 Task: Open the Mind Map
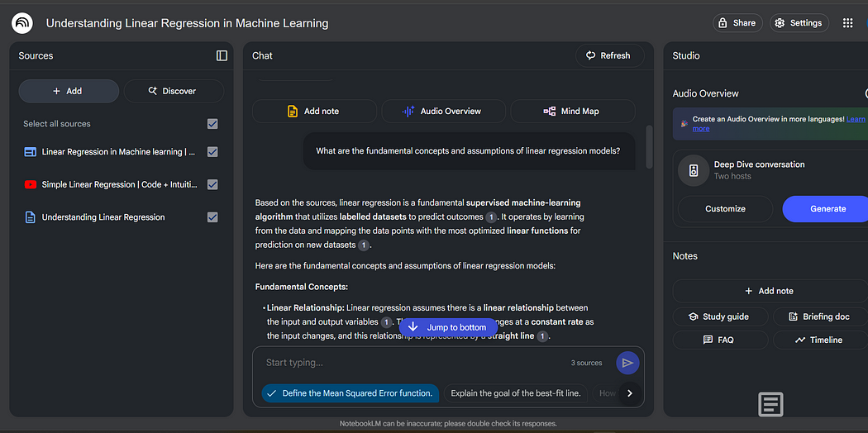click(x=572, y=111)
